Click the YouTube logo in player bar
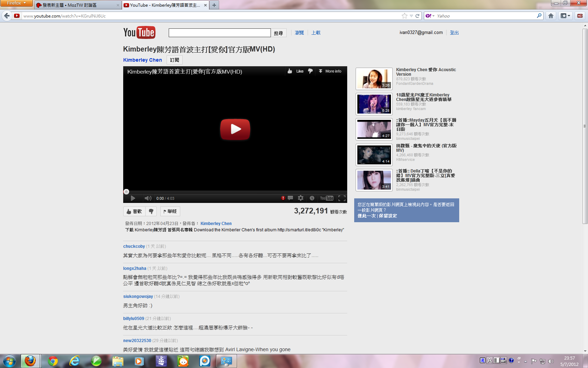The image size is (588, 368). (x=327, y=198)
